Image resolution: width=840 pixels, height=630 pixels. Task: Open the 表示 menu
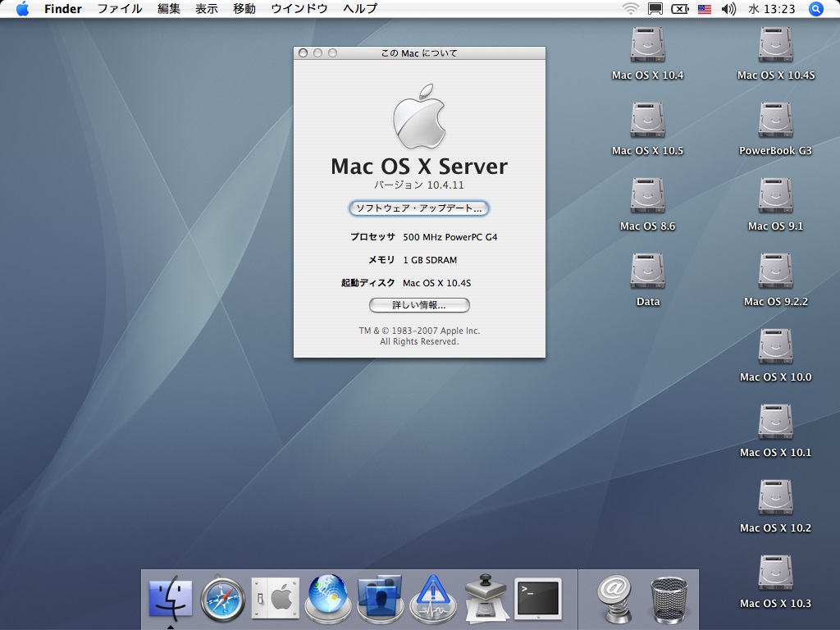(x=206, y=8)
